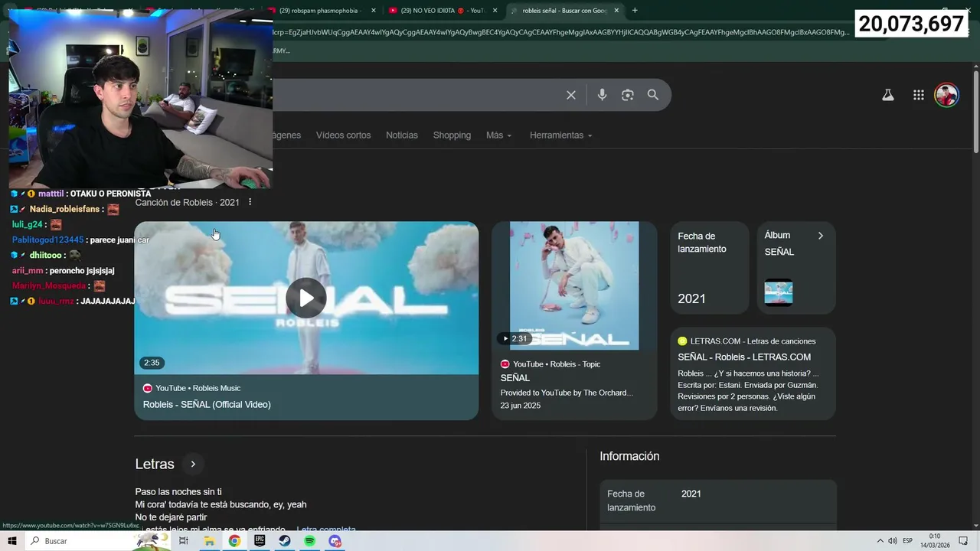Click the Fecha de lanzamiento 2021 card
This screenshot has width=980, height=551.
[710, 267]
